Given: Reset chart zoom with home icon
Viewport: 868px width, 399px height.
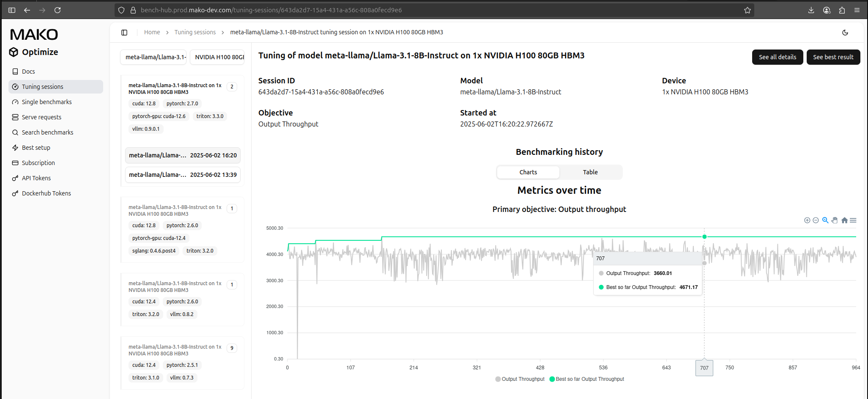Looking at the screenshot, I should (844, 220).
